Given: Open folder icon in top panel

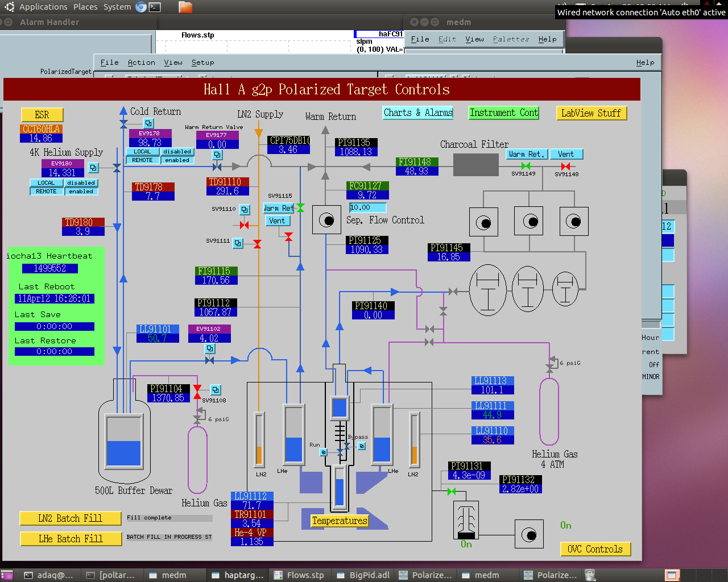Looking at the screenshot, I should (185, 7).
